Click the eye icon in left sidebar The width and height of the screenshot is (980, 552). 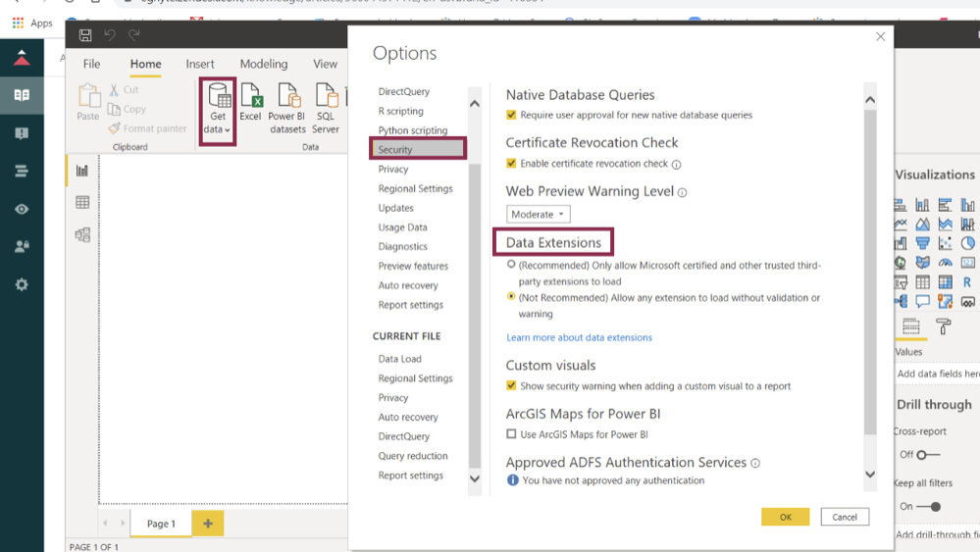pyautogui.click(x=22, y=209)
